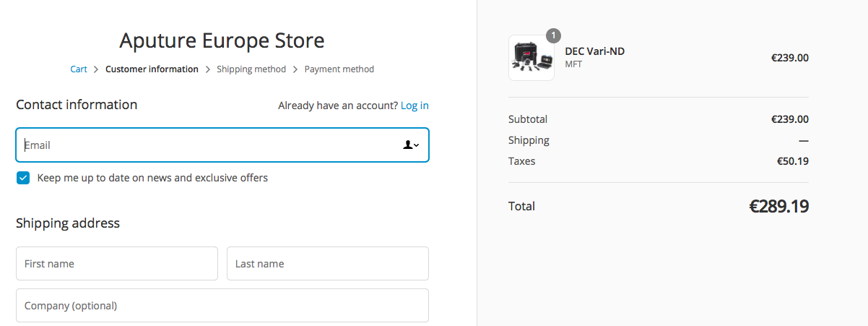This screenshot has height=326, width=868.
Task: Focus the Company (optional) field
Action: click(222, 306)
